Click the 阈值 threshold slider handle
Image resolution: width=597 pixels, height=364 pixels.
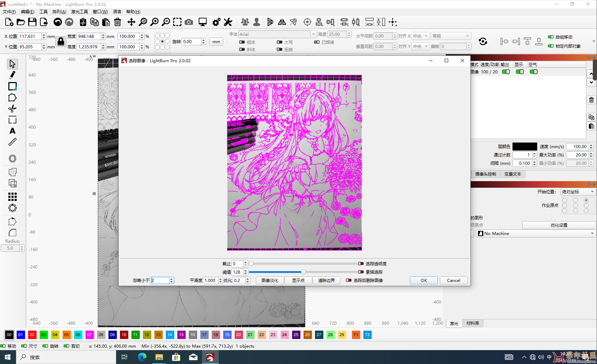(303, 272)
